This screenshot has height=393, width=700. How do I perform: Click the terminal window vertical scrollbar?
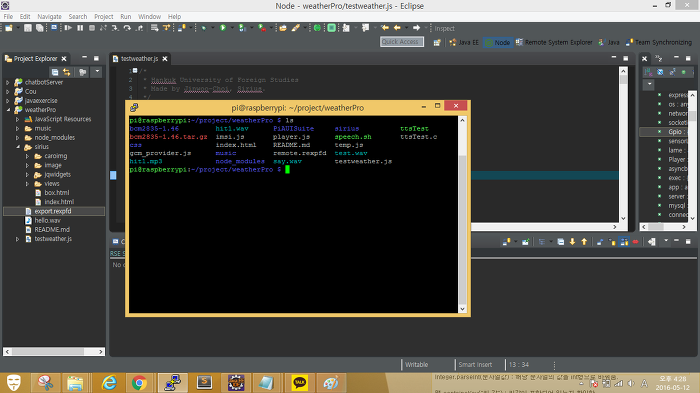tap(462, 214)
